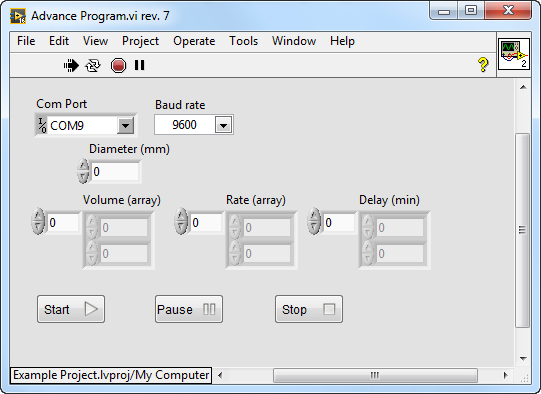
Task: Expand the Baud rate 9600 dropdown
Action: point(224,125)
